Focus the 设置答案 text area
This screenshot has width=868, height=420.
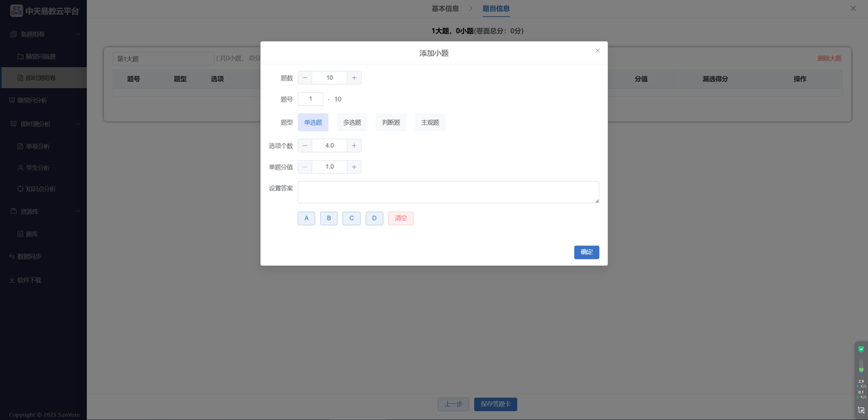(x=448, y=192)
